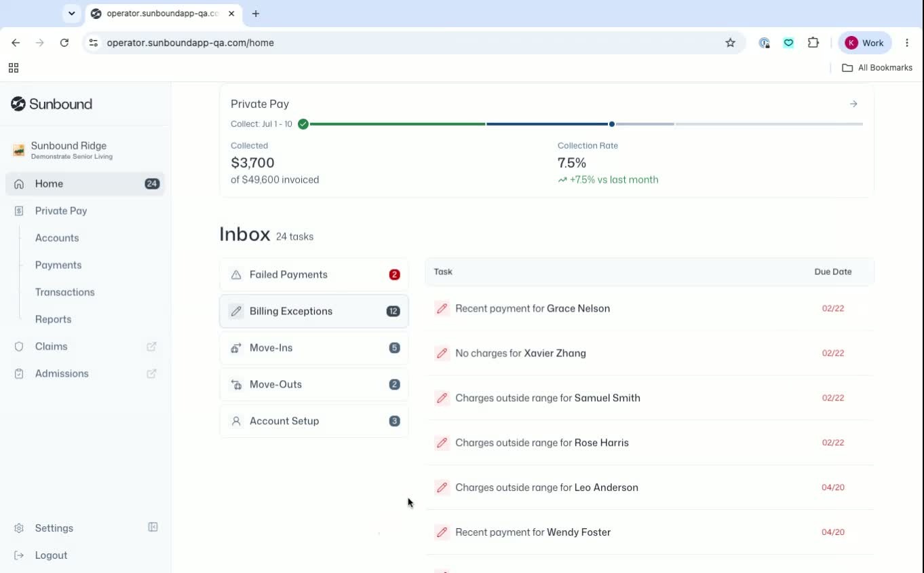Click the Sunbound logo icon
Viewport: 924px width, 573px height.
point(18,104)
